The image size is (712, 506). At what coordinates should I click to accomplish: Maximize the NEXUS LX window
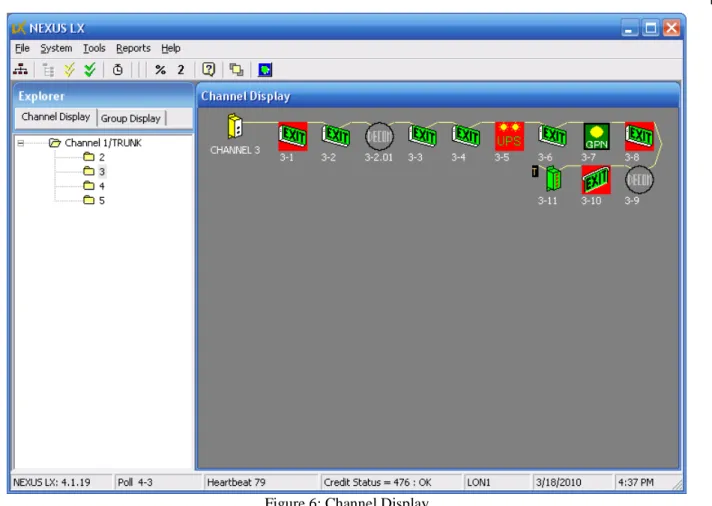pyautogui.click(x=651, y=28)
